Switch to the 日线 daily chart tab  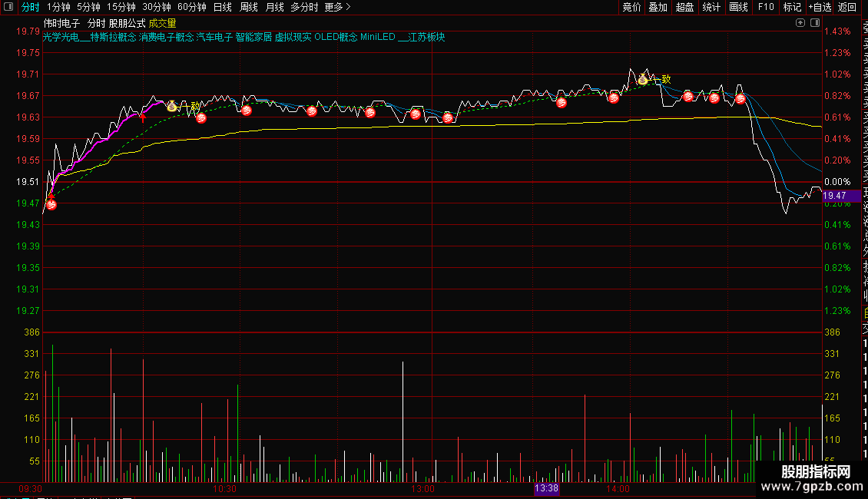click(x=223, y=7)
